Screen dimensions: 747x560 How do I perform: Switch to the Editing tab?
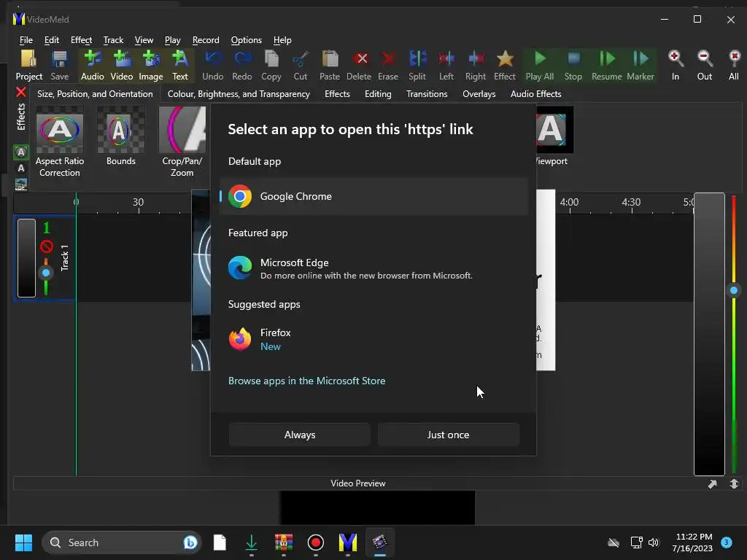click(379, 94)
